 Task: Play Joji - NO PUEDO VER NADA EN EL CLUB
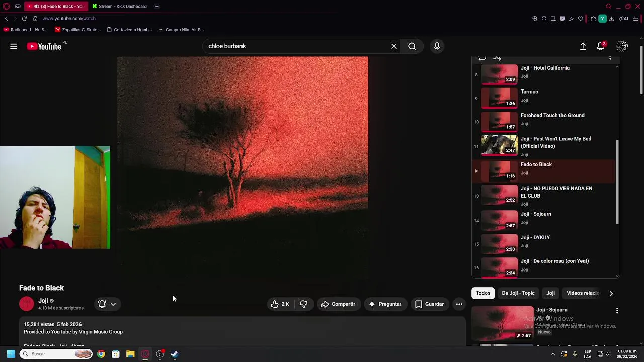[x=543, y=196]
